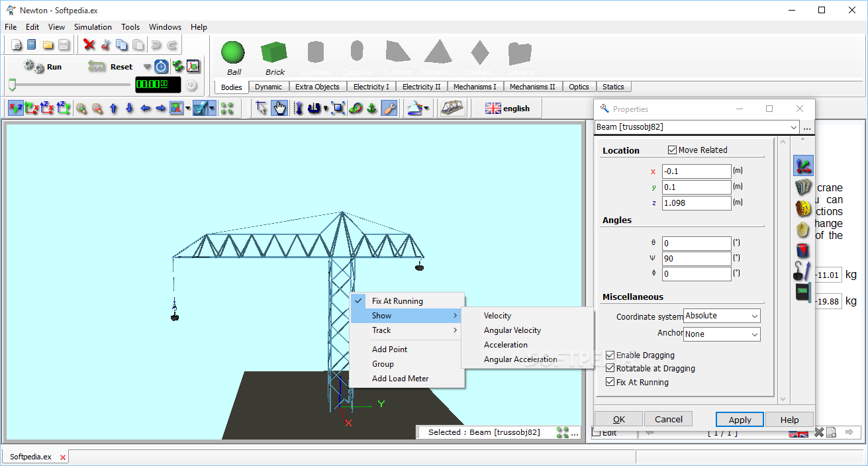This screenshot has width=868, height=466.
Task: Click the open folder icon
Action: 48,45
